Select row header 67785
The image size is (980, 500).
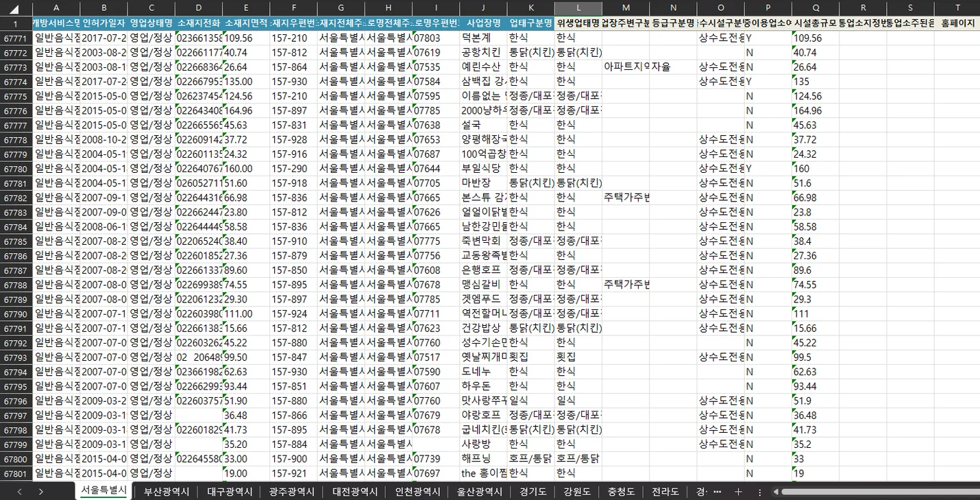point(16,241)
